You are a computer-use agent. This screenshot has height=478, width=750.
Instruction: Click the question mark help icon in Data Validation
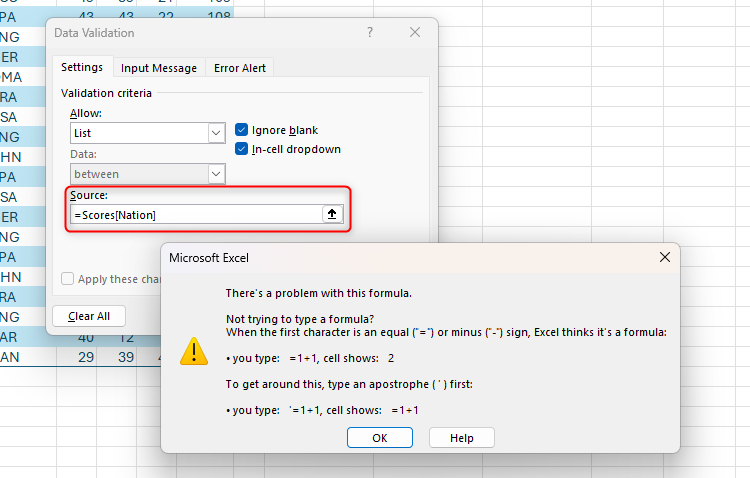pos(370,33)
